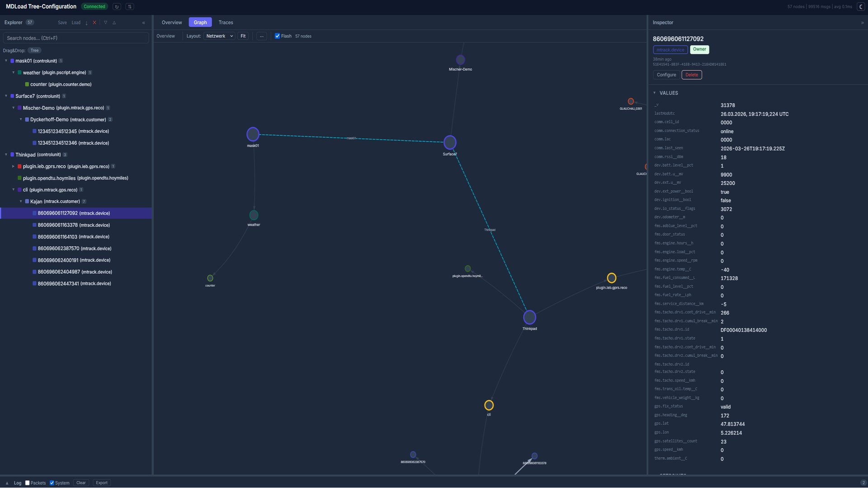Click the expand-all triangle icon in Explorer toolbar

(114, 22)
